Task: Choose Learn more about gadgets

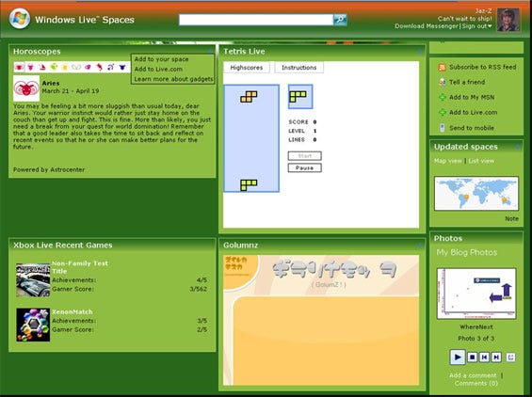Action: (x=173, y=79)
